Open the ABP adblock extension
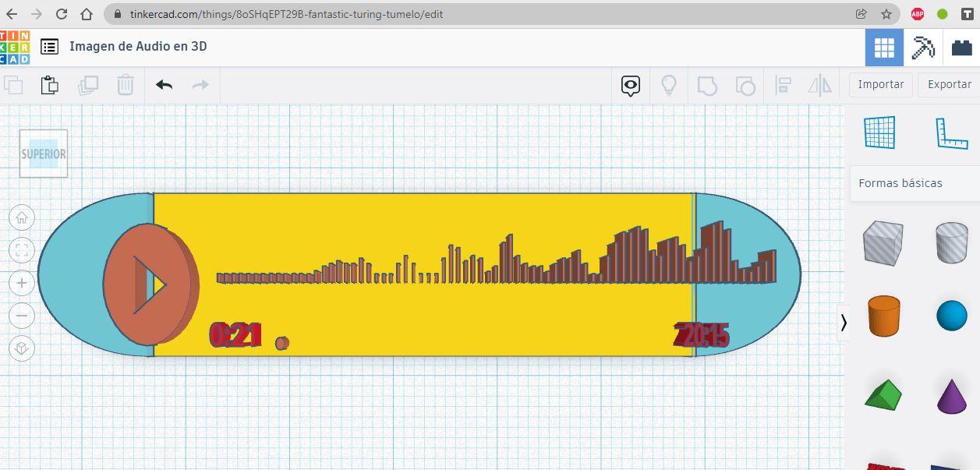This screenshot has width=980, height=470. click(918, 14)
